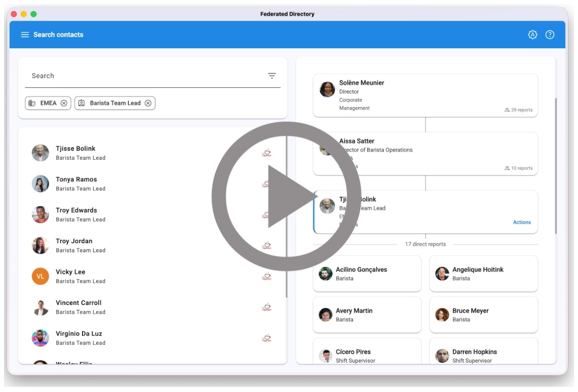Viewport: 578px width, 392px height.
Task: Click Solène Meunier's avatar photo
Action: click(x=327, y=89)
